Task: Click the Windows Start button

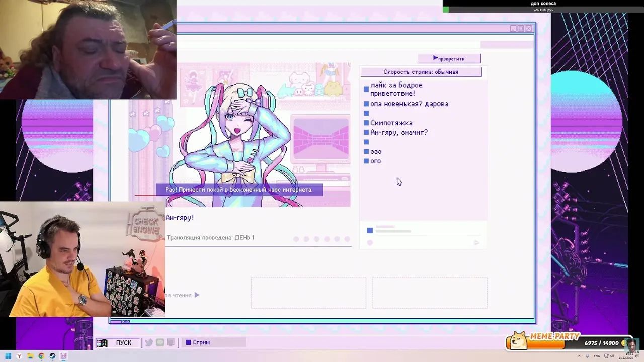Action: tap(8, 356)
